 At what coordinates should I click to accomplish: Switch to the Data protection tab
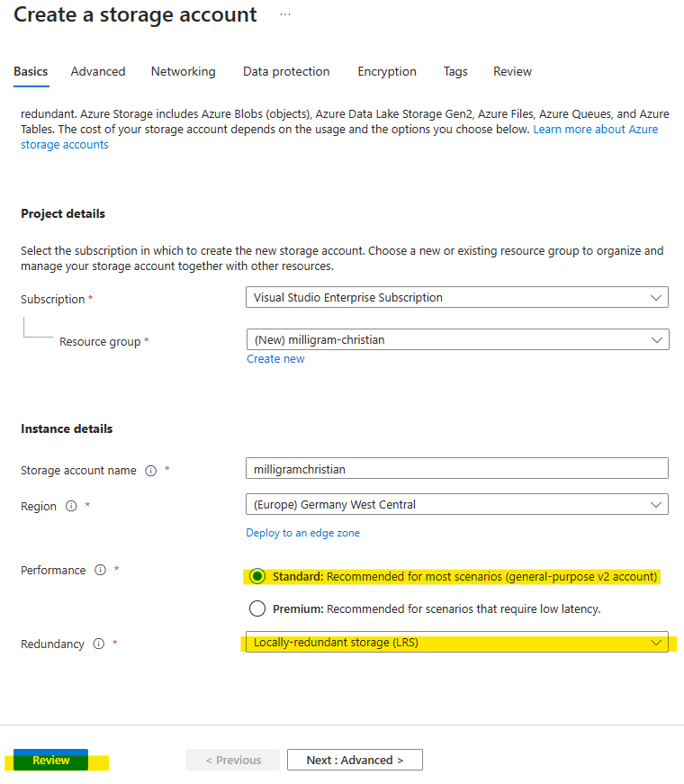click(x=286, y=71)
